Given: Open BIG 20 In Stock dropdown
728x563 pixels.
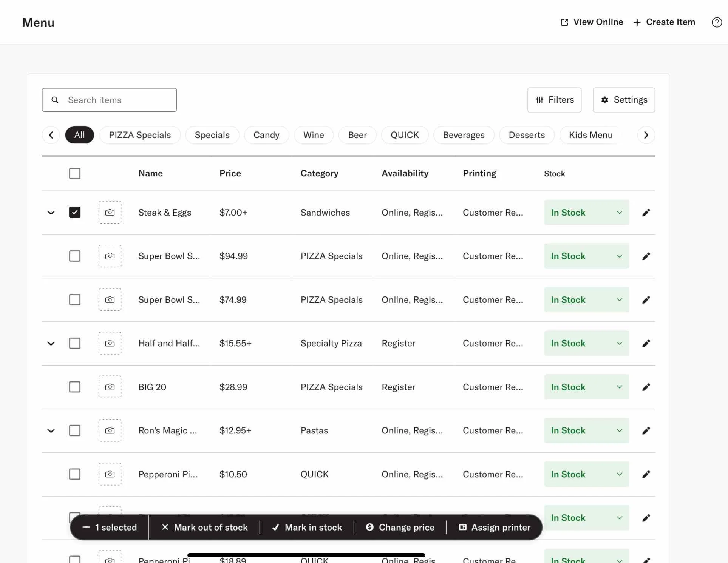Looking at the screenshot, I should [x=586, y=387].
